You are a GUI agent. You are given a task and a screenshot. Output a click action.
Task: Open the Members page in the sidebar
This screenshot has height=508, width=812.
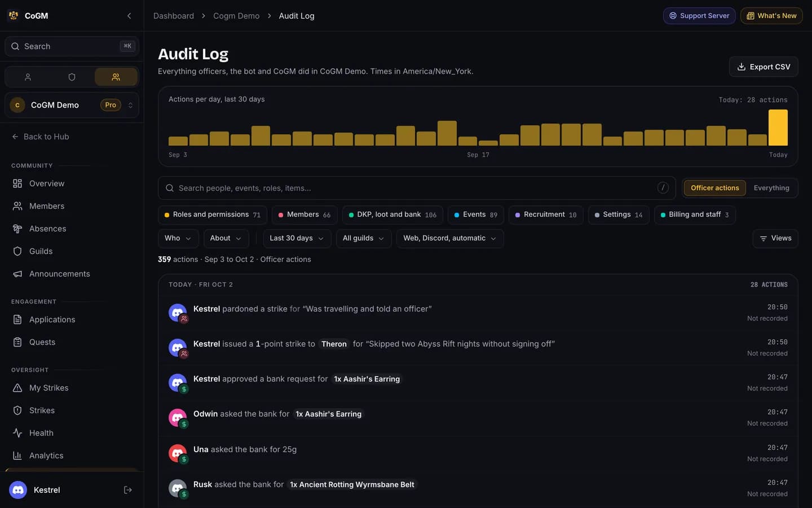point(72,206)
